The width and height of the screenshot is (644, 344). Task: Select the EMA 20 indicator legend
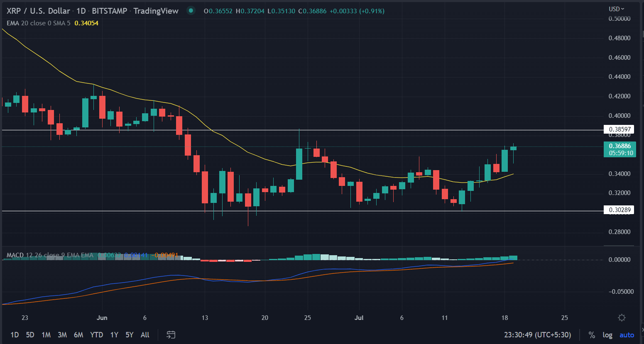[x=38, y=23]
